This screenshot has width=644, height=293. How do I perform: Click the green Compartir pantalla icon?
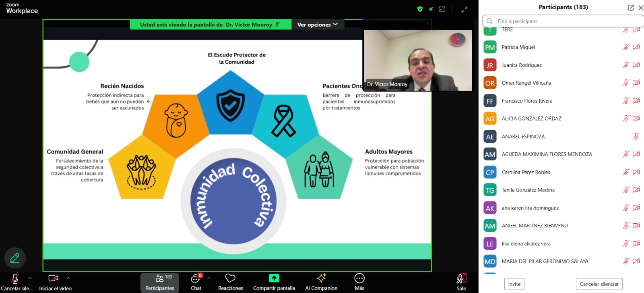[274, 278]
